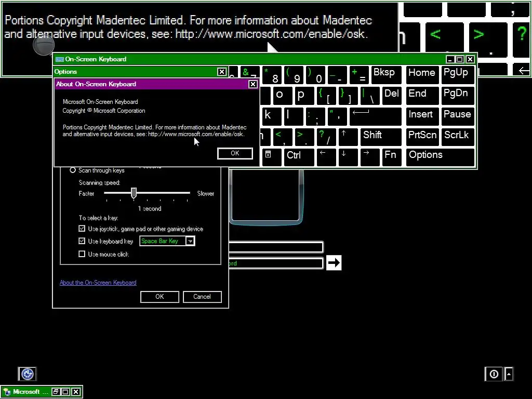532x399 pixels.
Task: Click the Options key on keyboard
Action: click(440, 157)
